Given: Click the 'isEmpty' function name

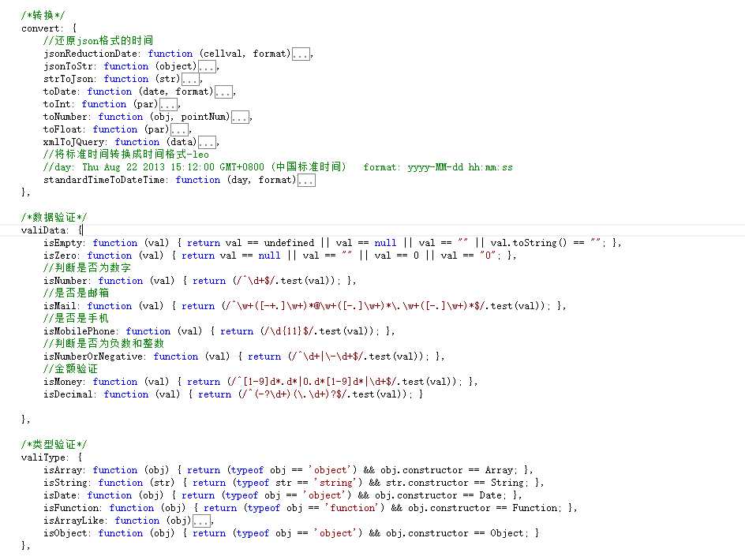Looking at the screenshot, I should click(62, 243).
